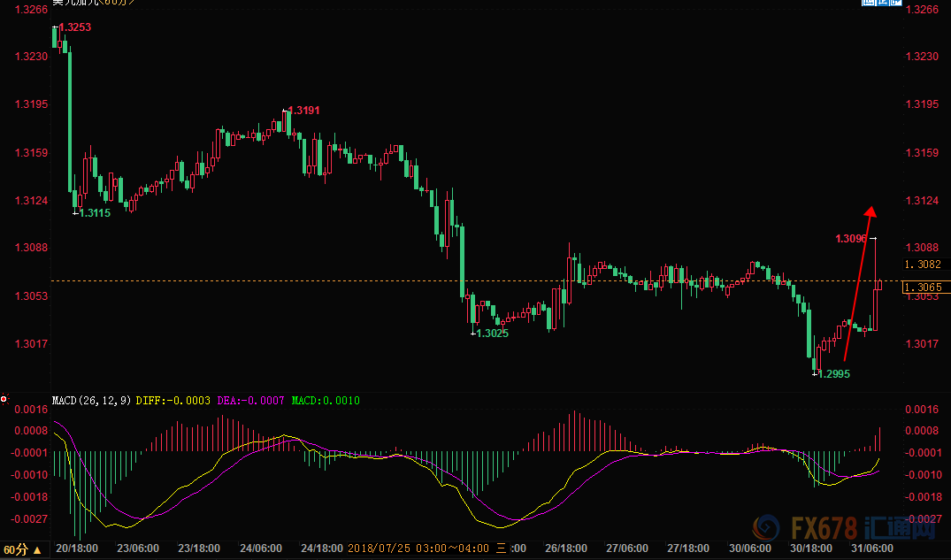Click the highlighted 2018/07/25 03:00～04:00 time label
Viewport: 951px width, 560px height.
click(418, 548)
